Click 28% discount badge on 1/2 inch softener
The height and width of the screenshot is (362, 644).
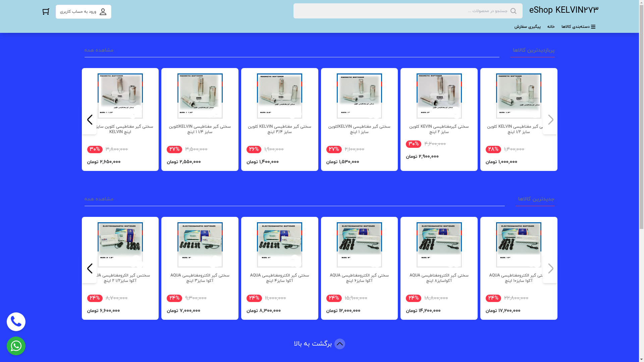(x=493, y=149)
